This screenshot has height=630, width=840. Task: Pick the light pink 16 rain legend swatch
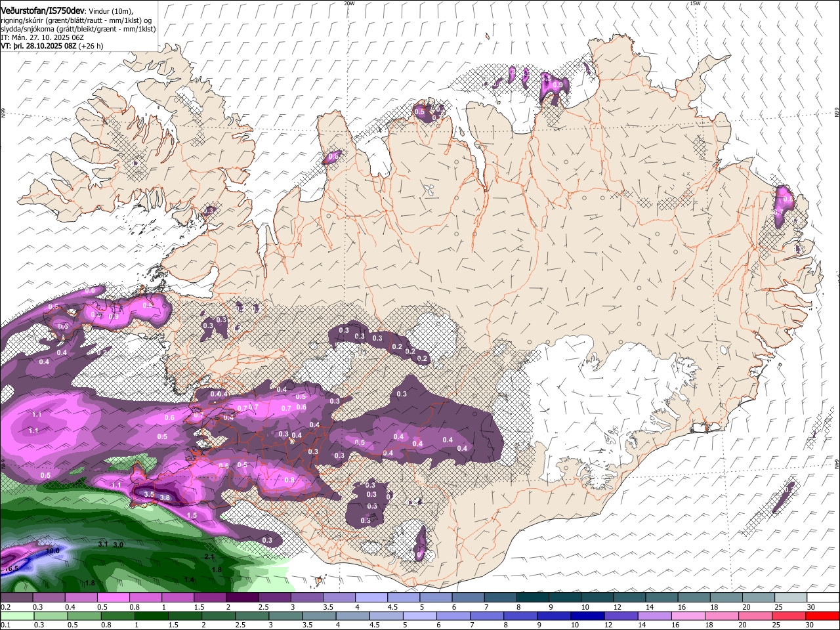[x=688, y=616]
